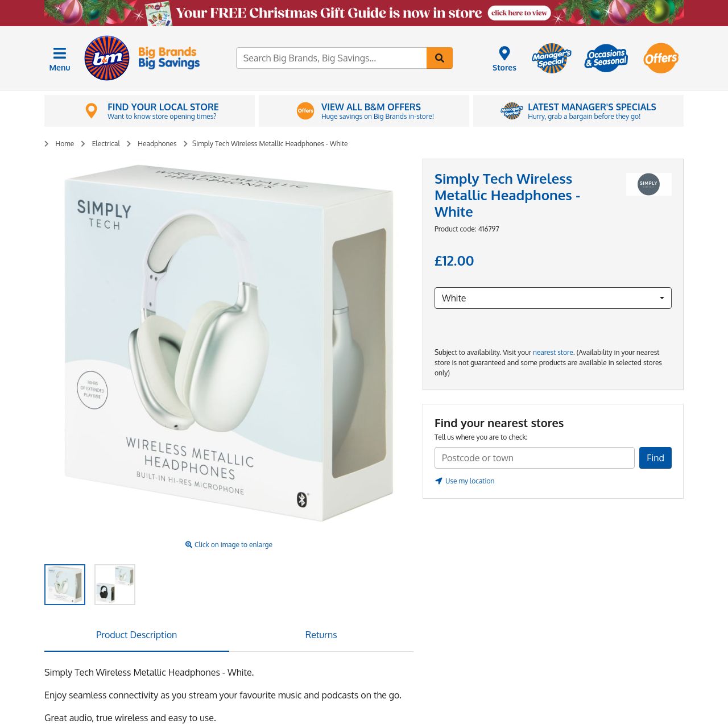This screenshot has width=728, height=728.
Task: Open the Occasions & Seasonal badge
Action: (606, 58)
